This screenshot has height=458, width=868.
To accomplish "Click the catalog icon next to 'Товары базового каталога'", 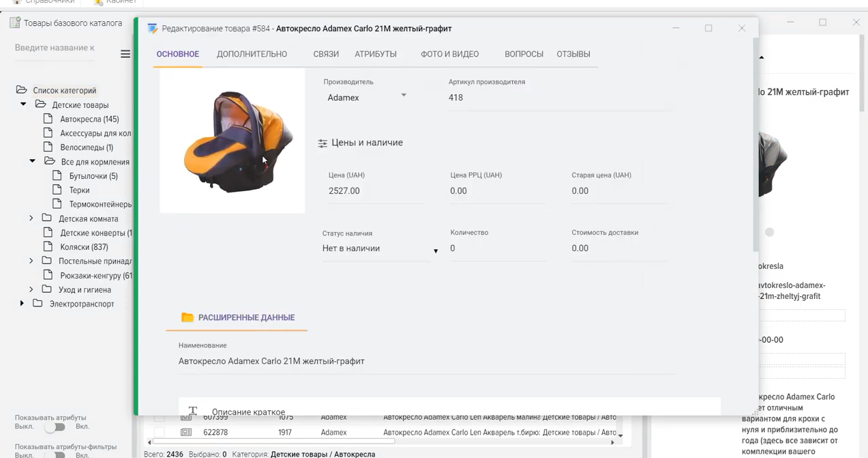I will (x=14, y=23).
